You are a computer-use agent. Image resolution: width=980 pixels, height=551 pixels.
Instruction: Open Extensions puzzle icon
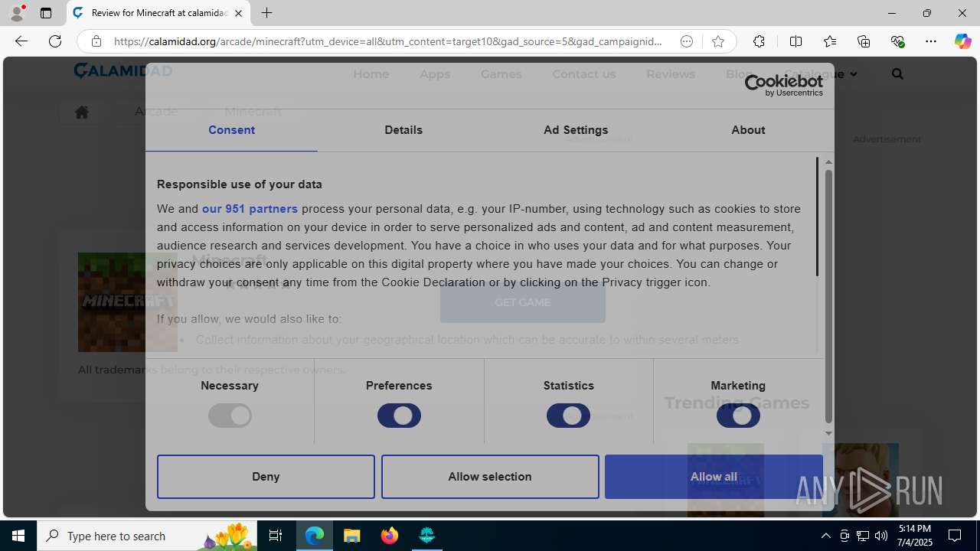point(759,41)
